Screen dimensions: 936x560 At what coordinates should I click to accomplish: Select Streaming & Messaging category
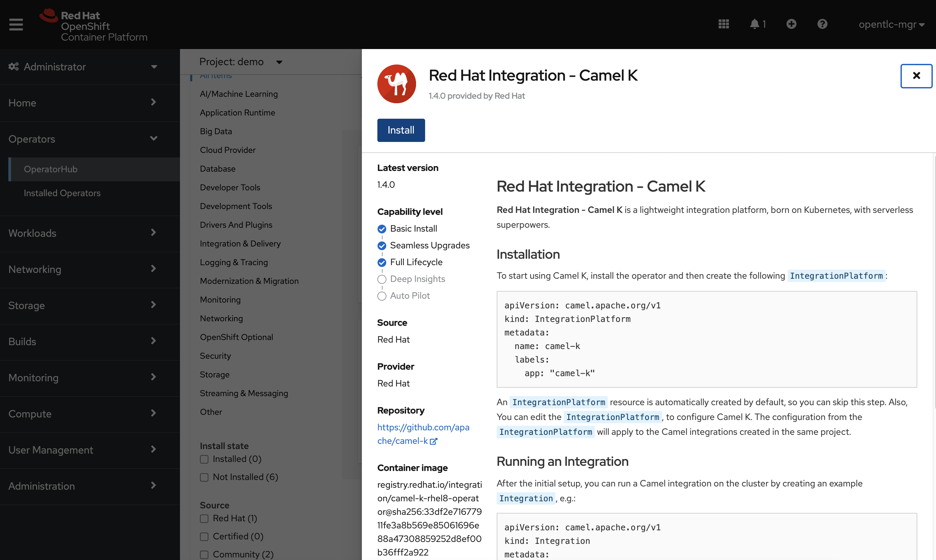pyautogui.click(x=244, y=393)
